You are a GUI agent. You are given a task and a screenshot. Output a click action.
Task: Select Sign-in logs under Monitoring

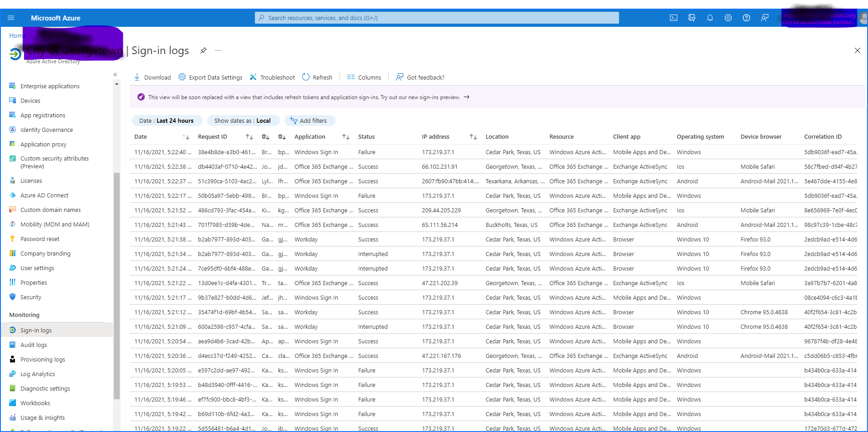click(x=36, y=330)
